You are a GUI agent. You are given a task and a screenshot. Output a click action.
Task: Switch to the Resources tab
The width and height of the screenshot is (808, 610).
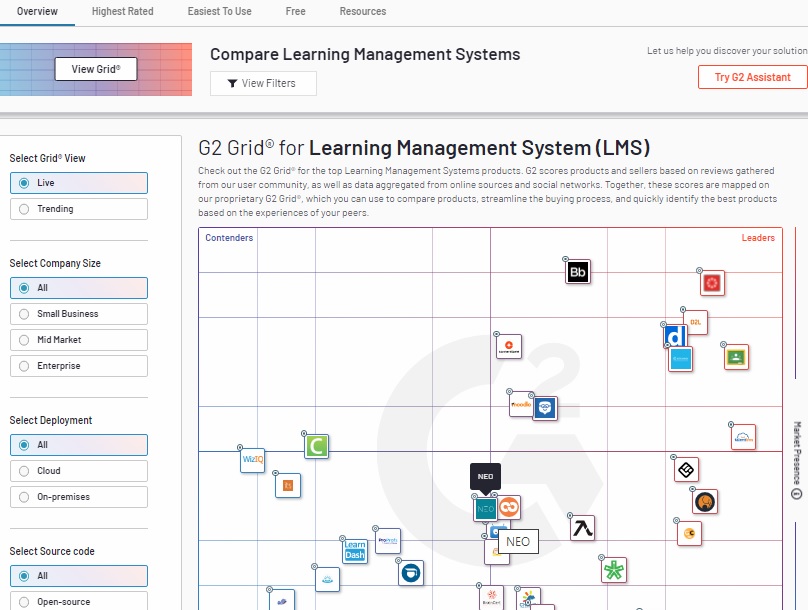[x=363, y=11]
